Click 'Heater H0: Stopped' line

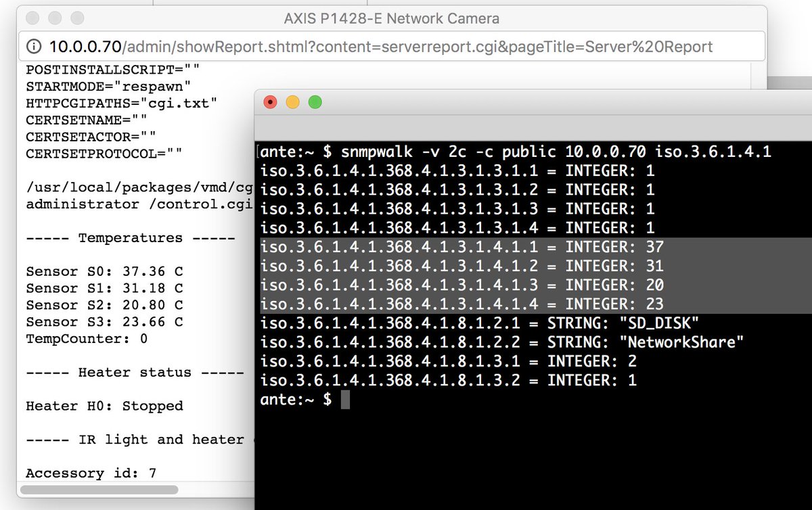click(x=104, y=406)
